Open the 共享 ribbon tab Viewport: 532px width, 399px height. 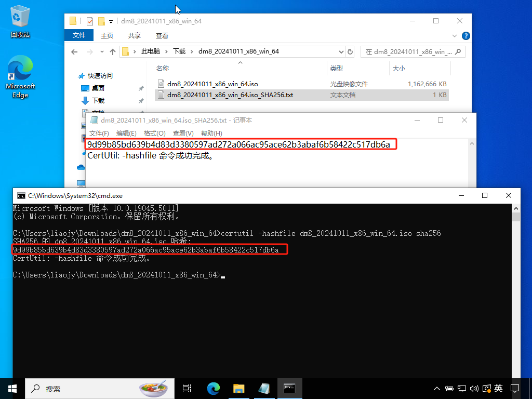coord(135,36)
